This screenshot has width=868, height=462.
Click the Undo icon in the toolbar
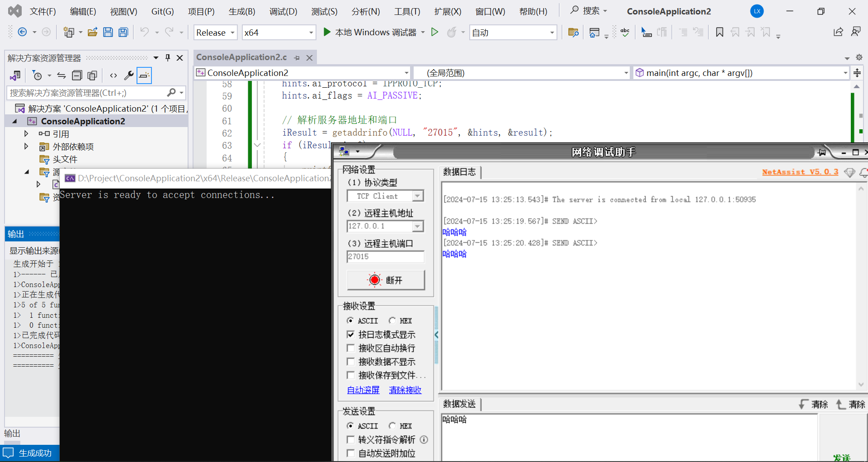145,32
